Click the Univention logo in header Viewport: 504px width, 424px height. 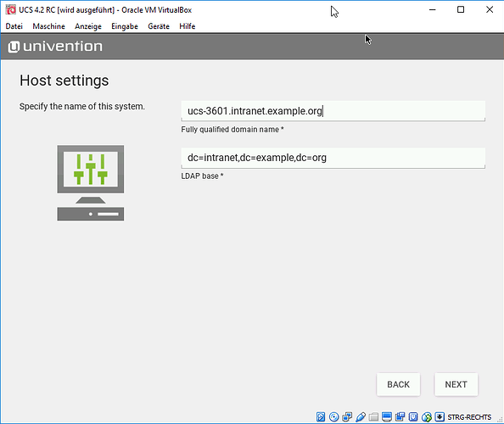tap(55, 47)
